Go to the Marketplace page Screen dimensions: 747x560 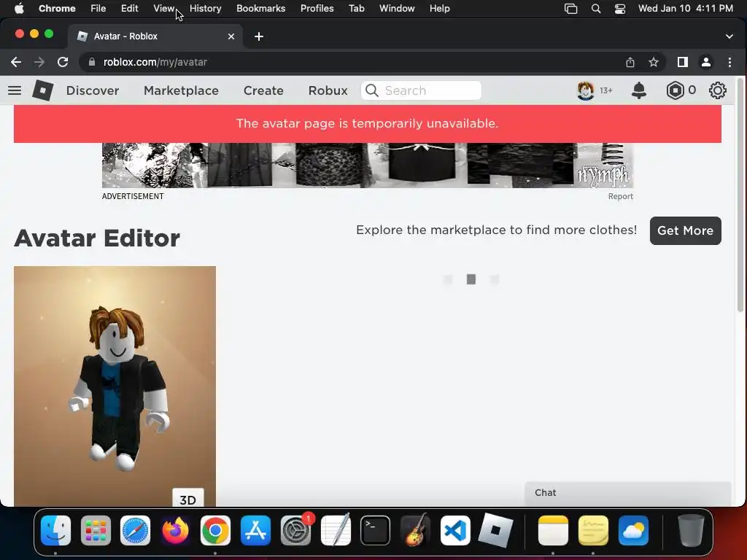tap(181, 90)
